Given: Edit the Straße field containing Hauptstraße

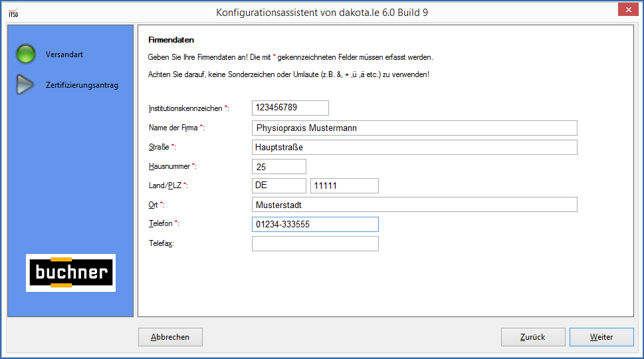Looking at the screenshot, I should click(414, 147).
